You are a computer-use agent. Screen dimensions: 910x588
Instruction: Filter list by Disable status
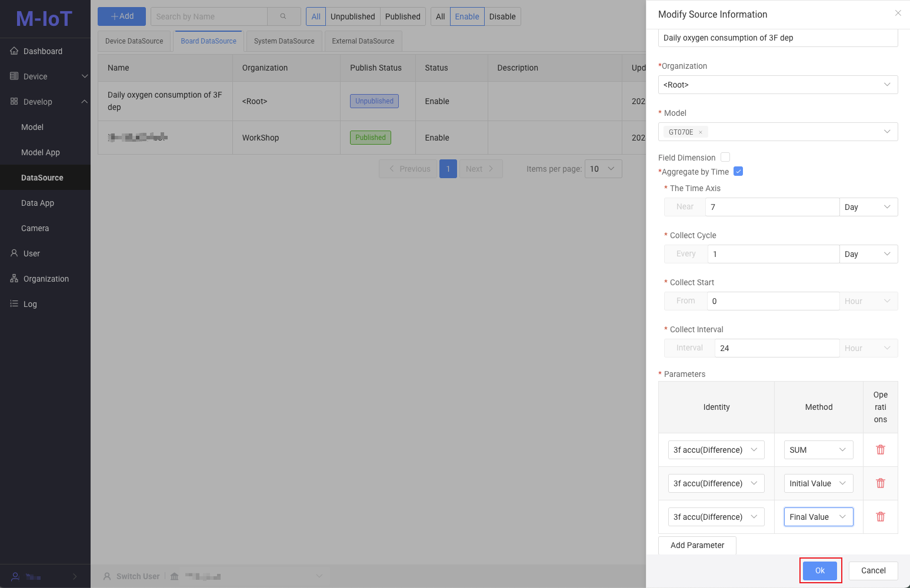[x=502, y=16]
